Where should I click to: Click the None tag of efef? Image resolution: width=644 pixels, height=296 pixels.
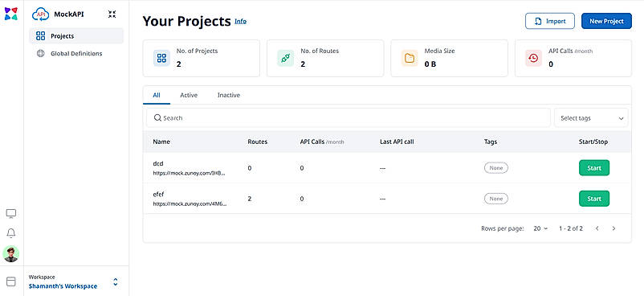(x=496, y=199)
